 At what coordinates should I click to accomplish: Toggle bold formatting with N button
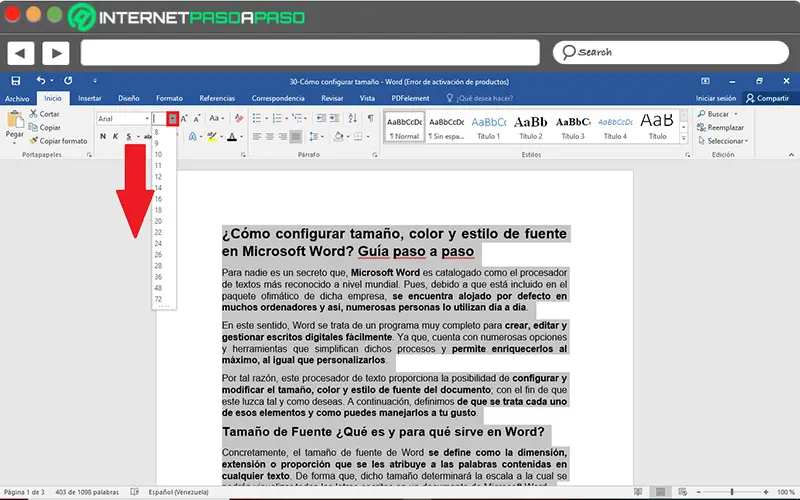[x=102, y=137]
